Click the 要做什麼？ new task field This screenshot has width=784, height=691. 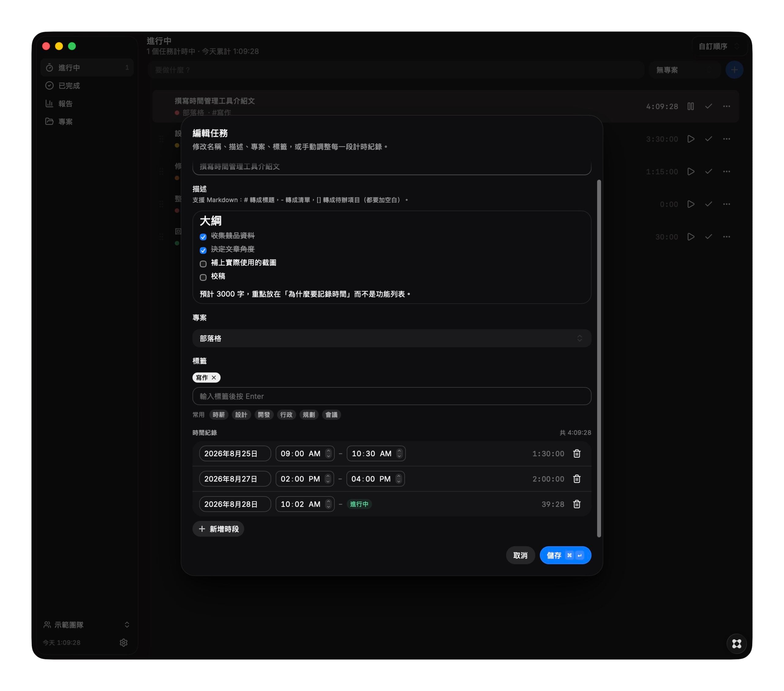pyautogui.click(x=396, y=70)
